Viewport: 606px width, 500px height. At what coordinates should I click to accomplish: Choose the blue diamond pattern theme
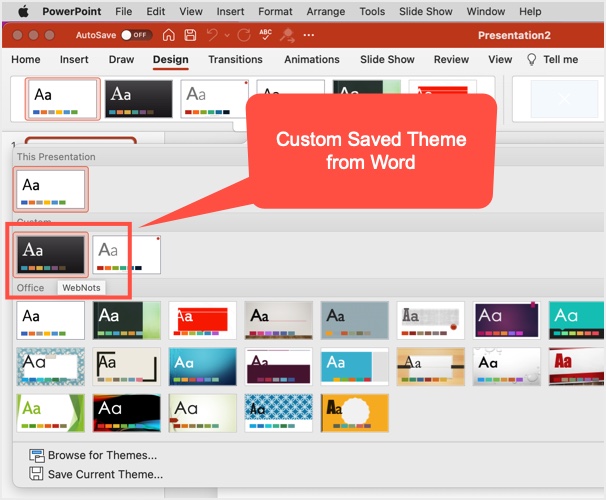coord(278,413)
